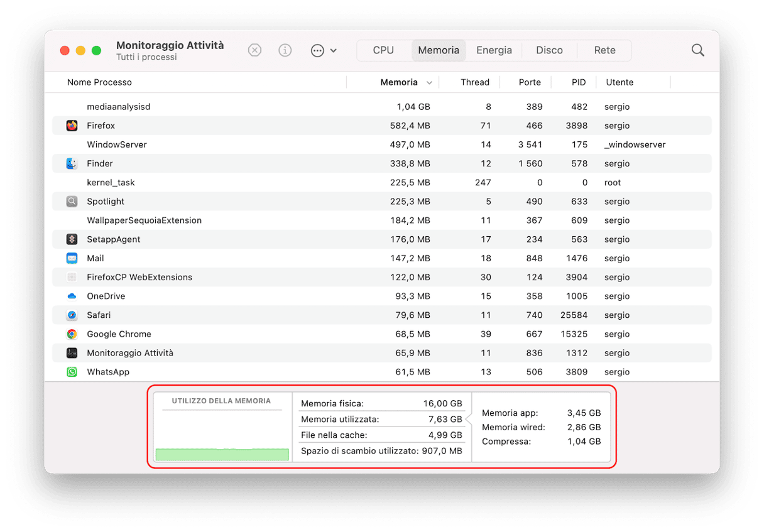Click the Tutti i processi subtitle
Image resolution: width=764 pixels, height=532 pixels.
pyautogui.click(x=146, y=57)
